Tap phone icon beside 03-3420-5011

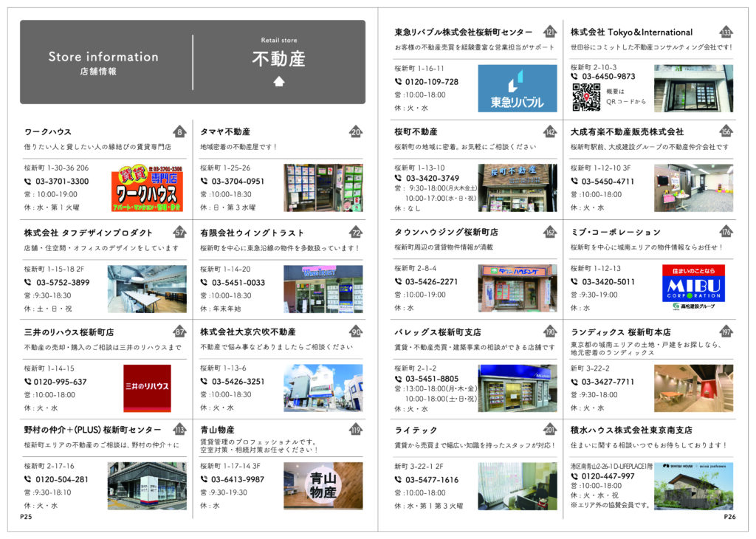click(x=574, y=281)
